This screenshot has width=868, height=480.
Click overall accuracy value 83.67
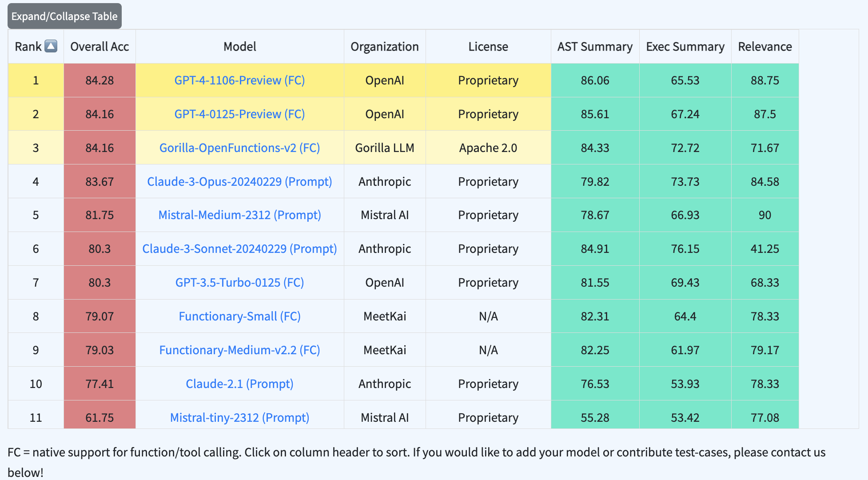(100, 182)
